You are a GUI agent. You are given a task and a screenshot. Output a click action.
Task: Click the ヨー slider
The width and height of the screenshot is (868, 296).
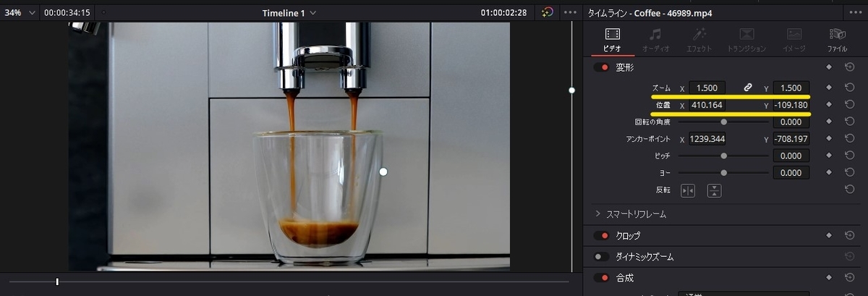(723, 172)
